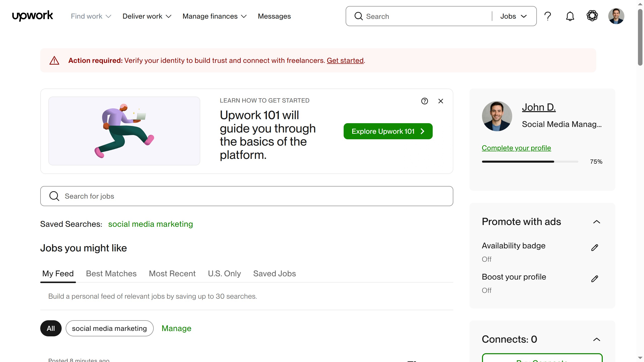Screen dimensions: 644x362
Task: Click the Upwork logo
Action: click(x=32, y=16)
